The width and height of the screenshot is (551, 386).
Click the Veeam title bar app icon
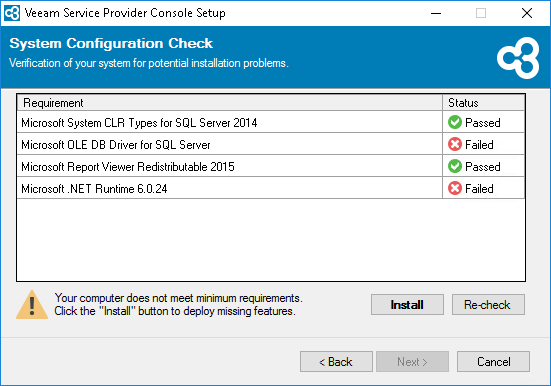12,13
